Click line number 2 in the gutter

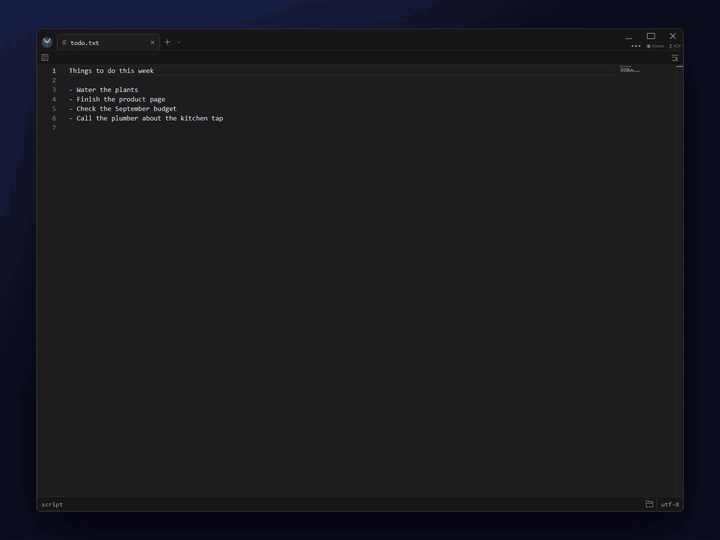(54, 80)
